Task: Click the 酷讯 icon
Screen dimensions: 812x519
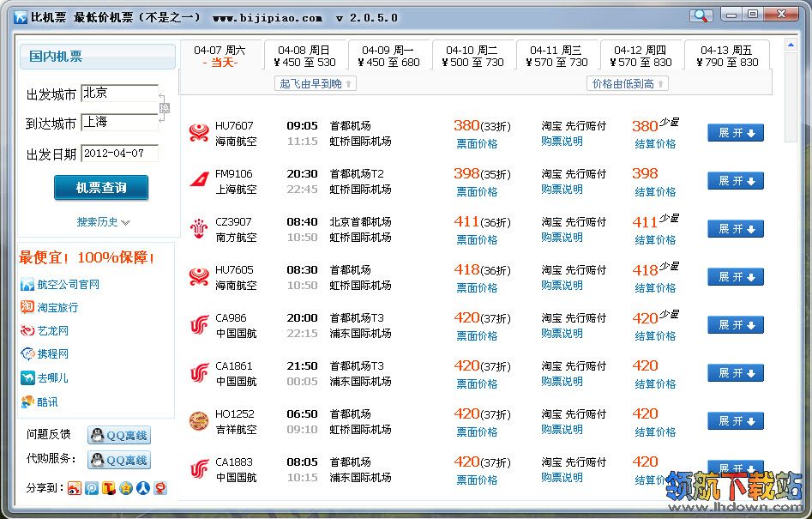Action: point(27,401)
